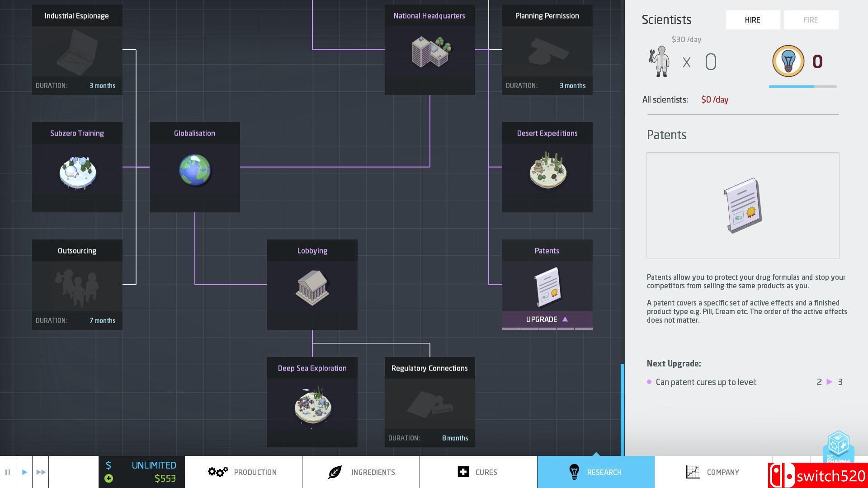Pause the game simulation
This screenshot has height=488, width=868.
point(8,472)
